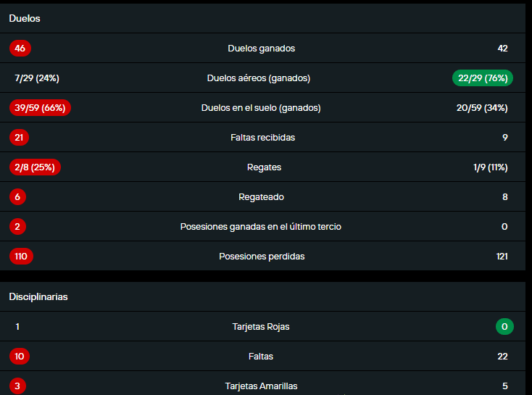Click the green 22/29 (76%) aerial duels badge
Viewport: 532px width, 395px height.
point(481,78)
